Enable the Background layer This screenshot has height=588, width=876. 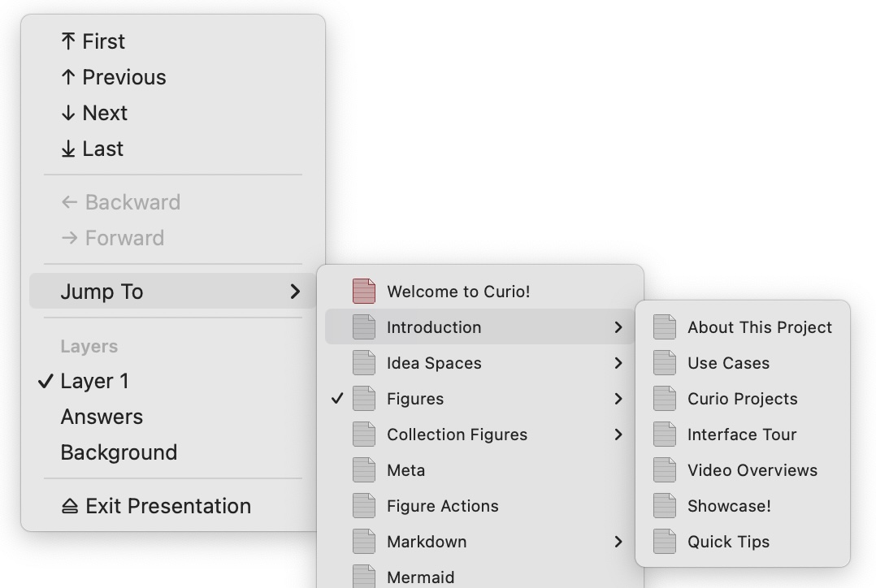click(x=173, y=452)
